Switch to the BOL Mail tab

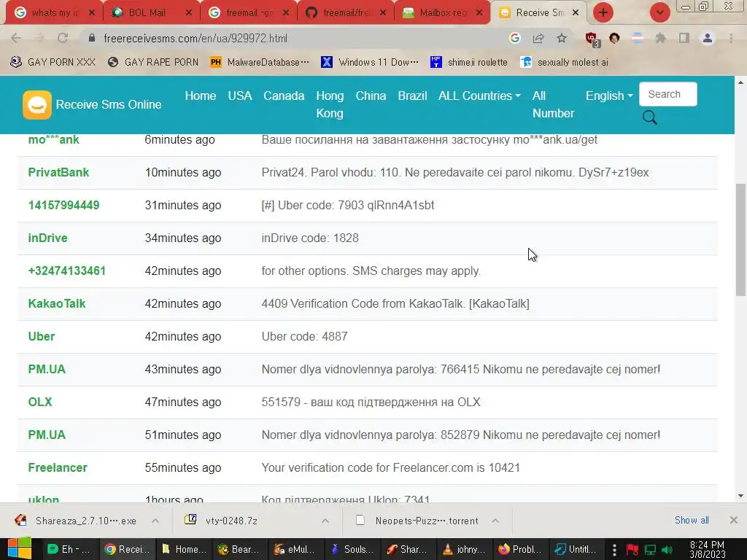pos(150,12)
